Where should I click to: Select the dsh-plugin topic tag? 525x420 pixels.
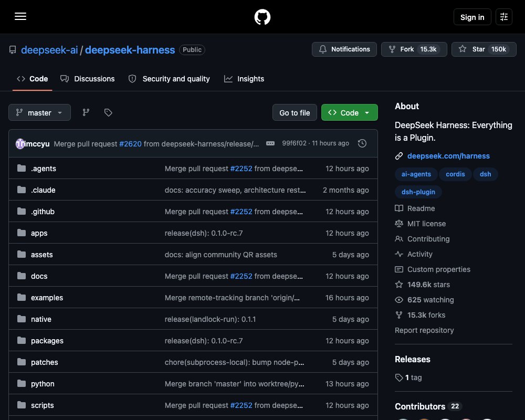click(x=418, y=192)
